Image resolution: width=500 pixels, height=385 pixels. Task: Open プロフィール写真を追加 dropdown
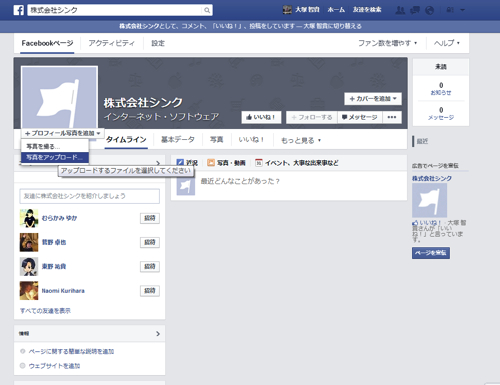tap(63, 133)
